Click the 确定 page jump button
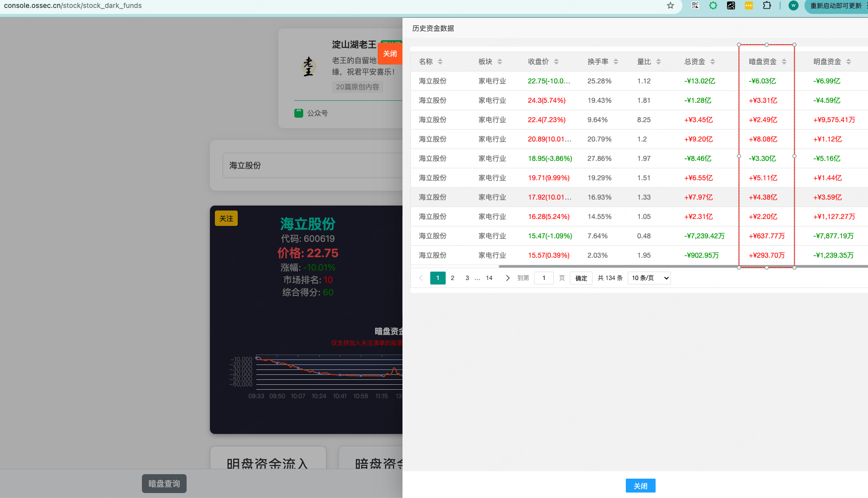868x498 pixels. [x=581, y=278]
